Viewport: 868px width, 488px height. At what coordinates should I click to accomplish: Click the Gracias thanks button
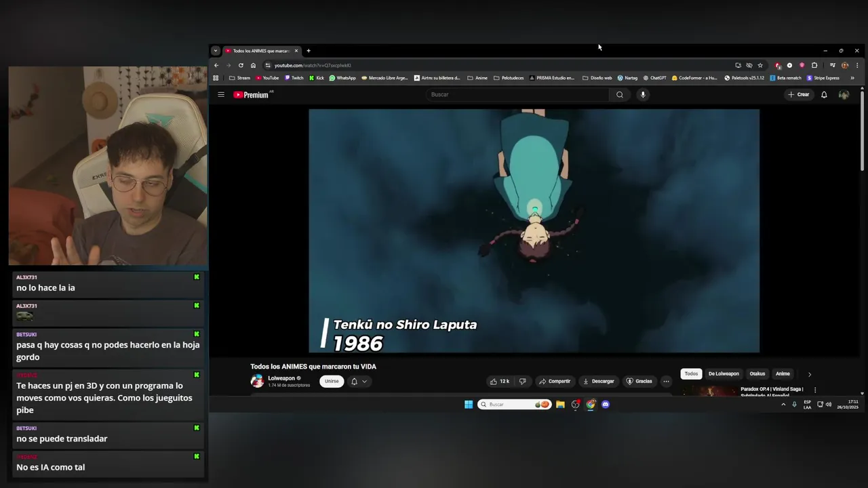pyautogui.click(x=639, y=382)
